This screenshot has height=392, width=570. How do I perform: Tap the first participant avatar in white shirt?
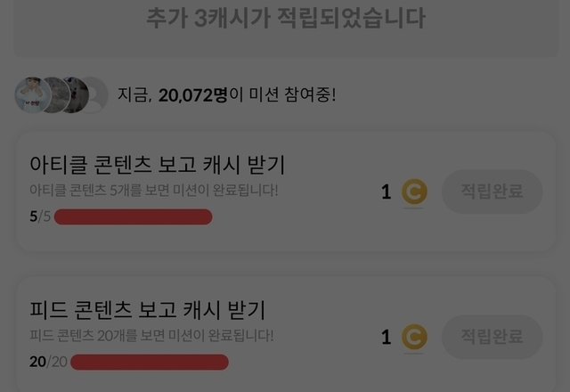(x=29, y=95)
